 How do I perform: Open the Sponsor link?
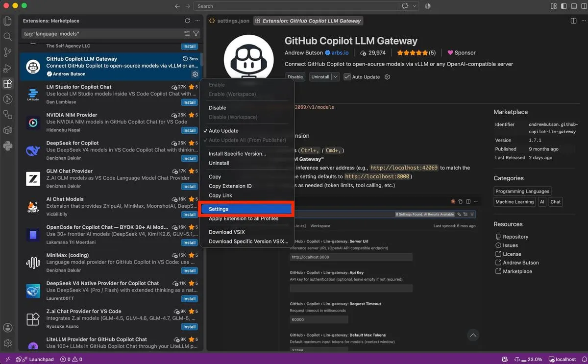461,53
